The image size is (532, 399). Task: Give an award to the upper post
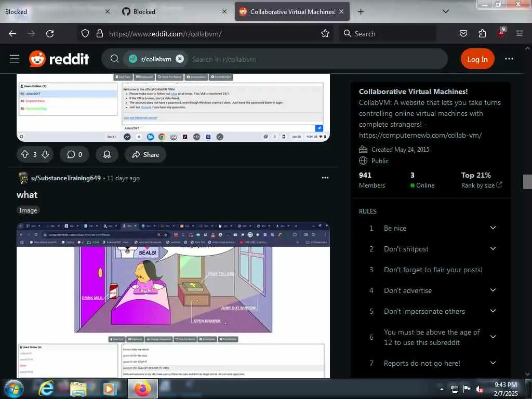click(x=107, y=155)
